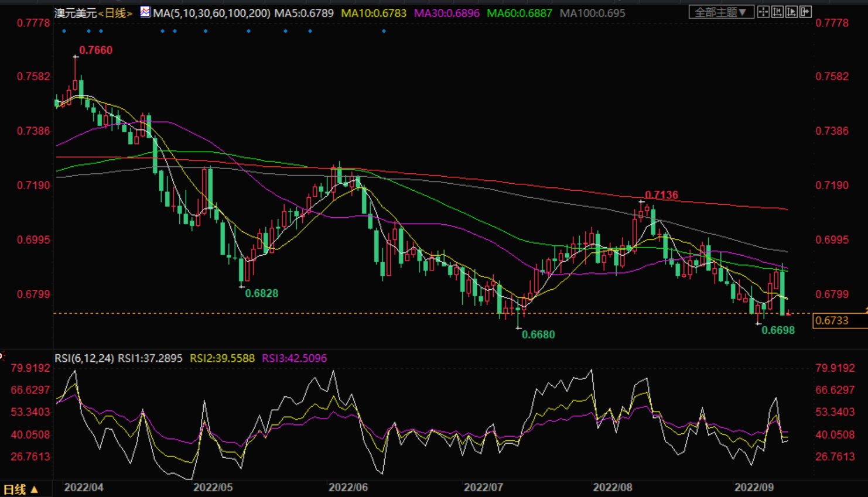868x497 pixels.
Task: Click the MA indicator chart icon
Action: point(145,12)
